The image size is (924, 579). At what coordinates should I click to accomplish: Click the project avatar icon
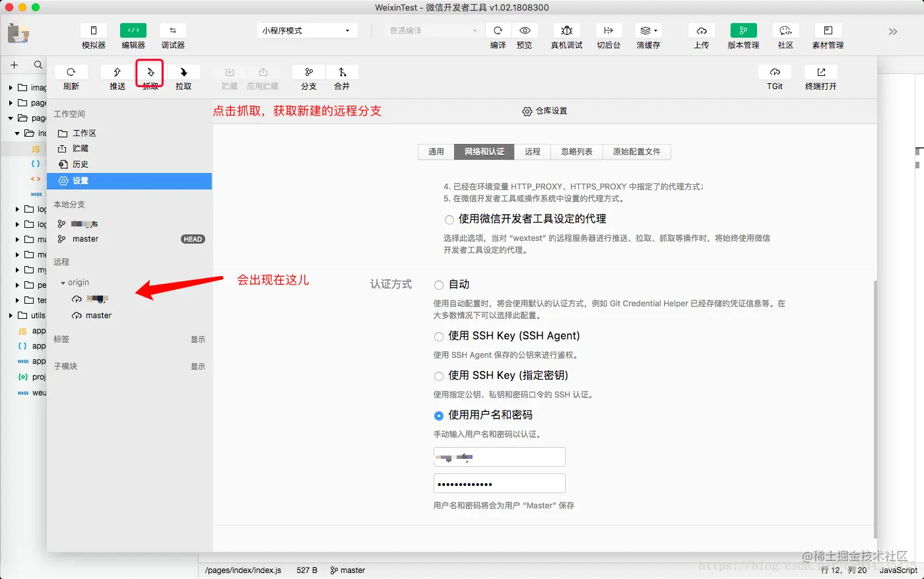tap(18, 33)
